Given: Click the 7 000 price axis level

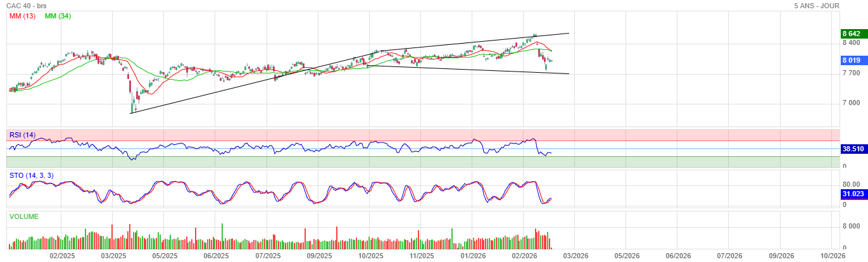Looking at the screenshot, I should pyautogui.click(x=850, y=103).
